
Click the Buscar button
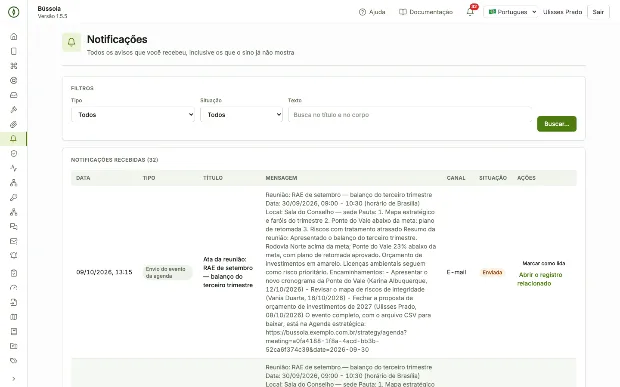556,124
